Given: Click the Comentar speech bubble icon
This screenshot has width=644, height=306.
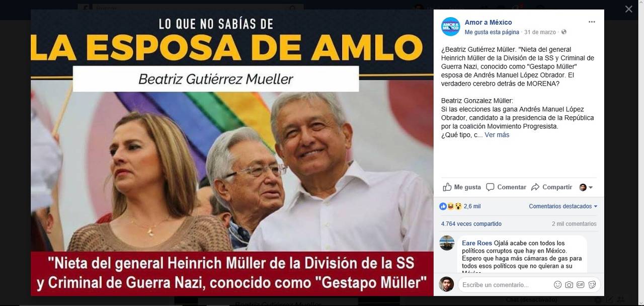Looking at the screenshot, I should [490, 187].
